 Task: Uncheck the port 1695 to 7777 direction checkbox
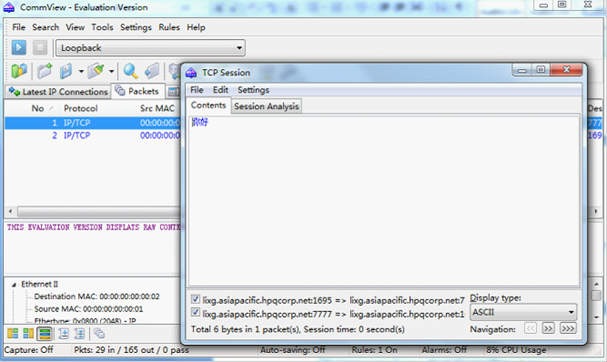195,299
